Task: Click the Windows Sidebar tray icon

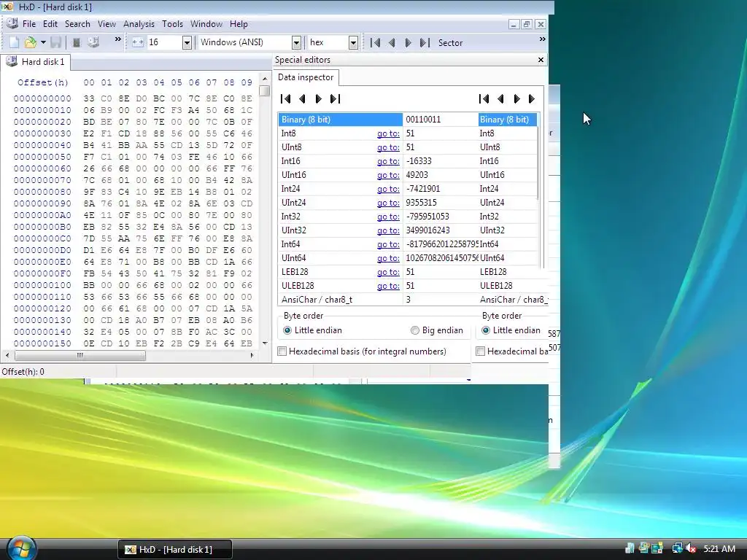Action: coord(657,548)
